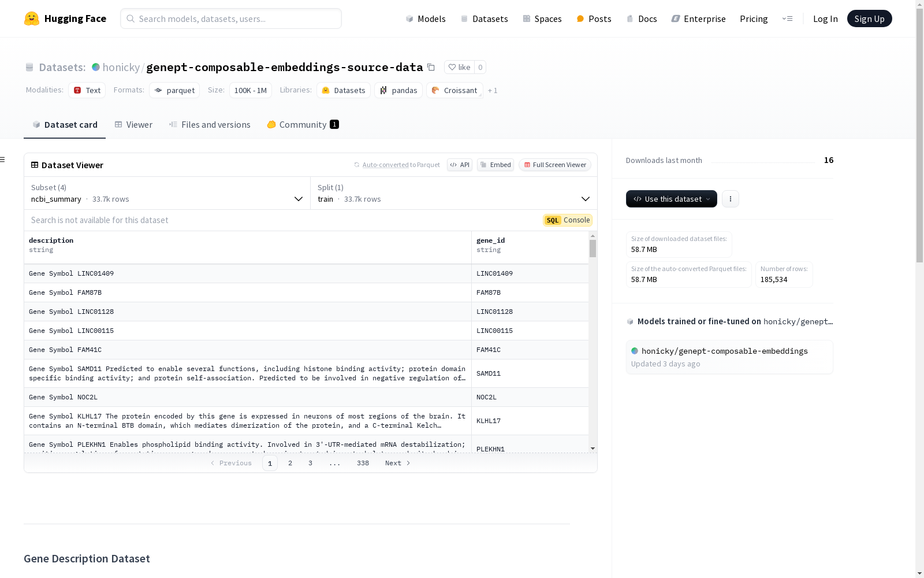
Task: Open Enterprise in the top nav
Action: pyautogui.click(x=698, y=18)
